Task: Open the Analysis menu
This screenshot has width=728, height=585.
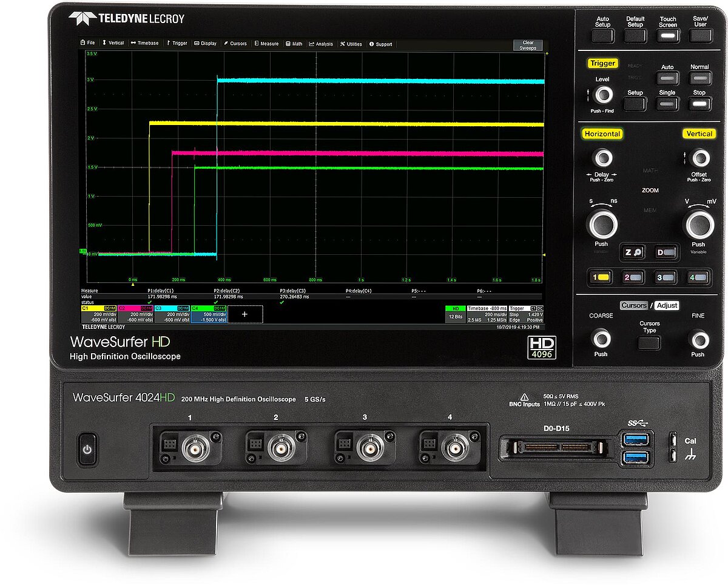Action: tap(322, 44)
